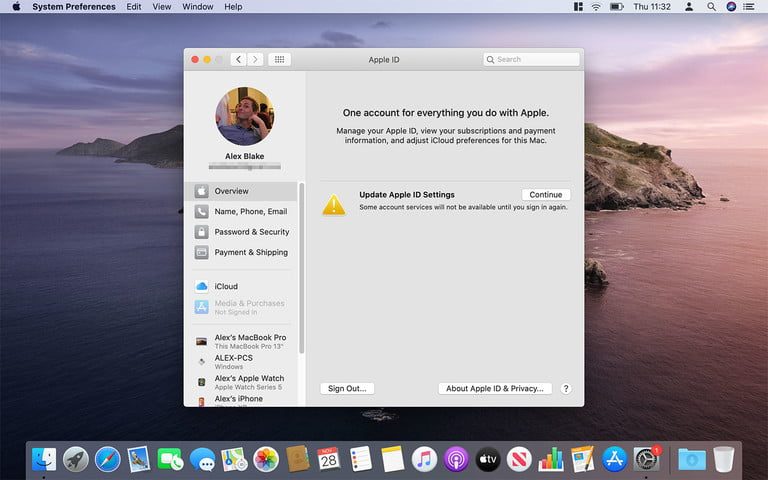Viewport: 768px width, 480px height.
Task: Open the View menu
Action: [x=162, y=7]
